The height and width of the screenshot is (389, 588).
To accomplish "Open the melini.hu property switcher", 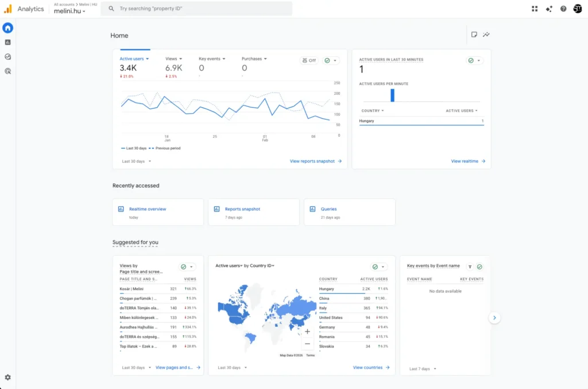I will [70, 11].
